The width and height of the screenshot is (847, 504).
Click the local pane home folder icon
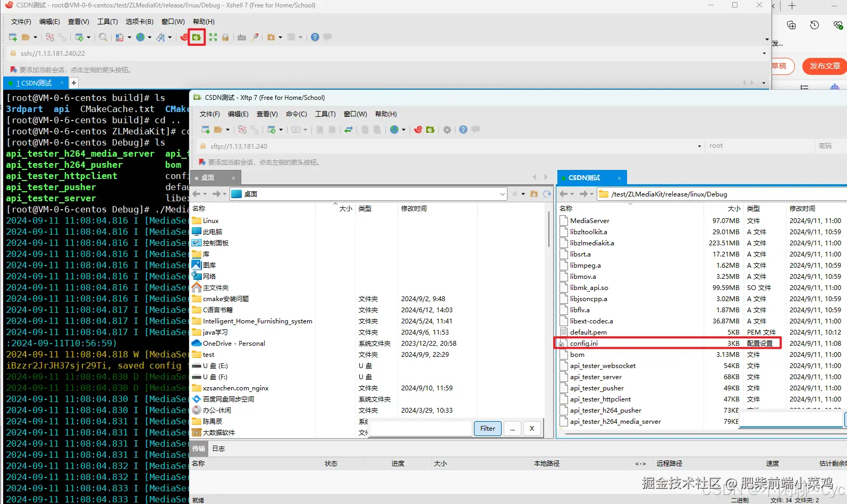click(534, 194)
